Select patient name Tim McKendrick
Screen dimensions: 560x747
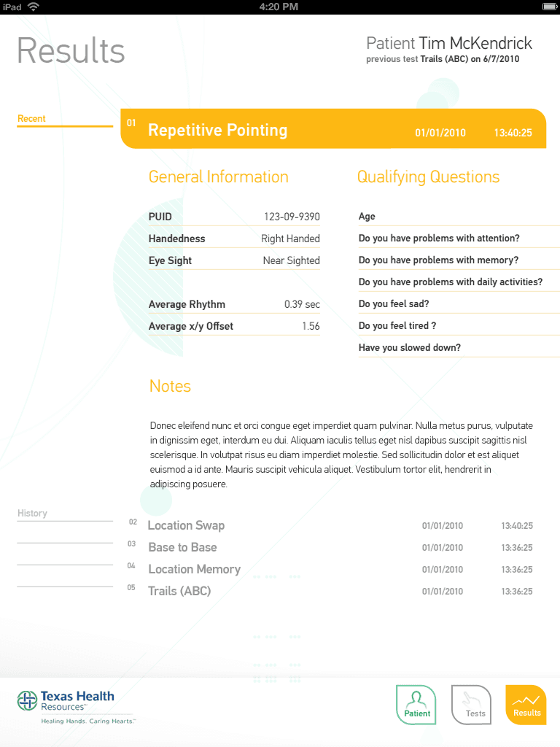pos(475,43)
